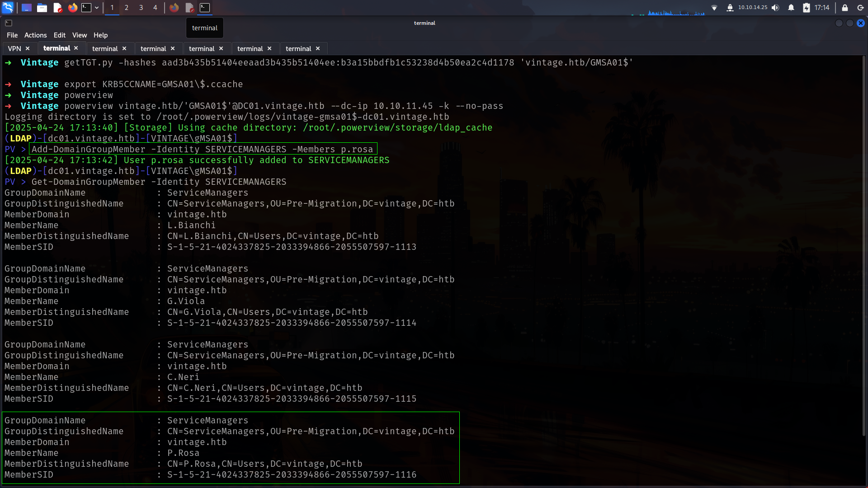
Task: Click the SID ending in 1114
Action: point(292,323)
